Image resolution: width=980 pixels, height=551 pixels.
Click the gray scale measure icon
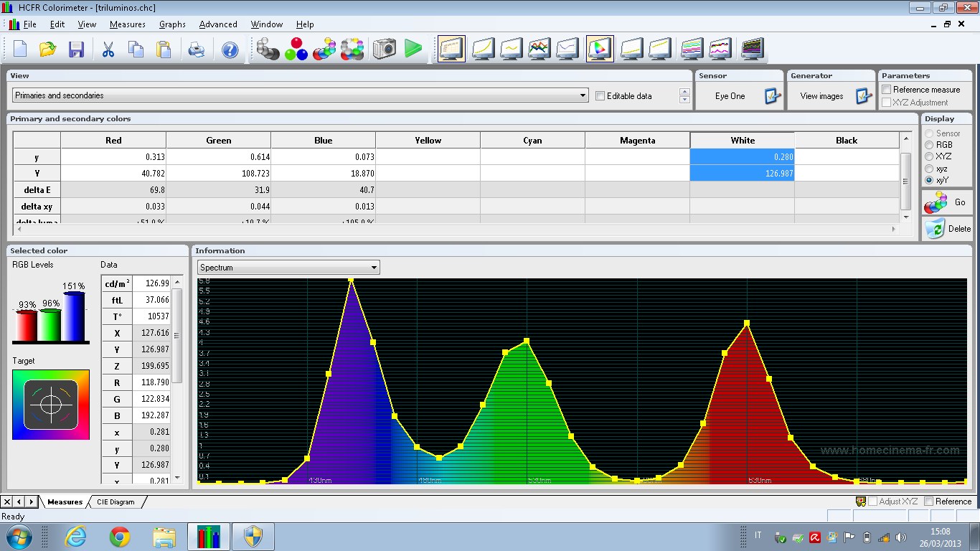tap(268, 49)
